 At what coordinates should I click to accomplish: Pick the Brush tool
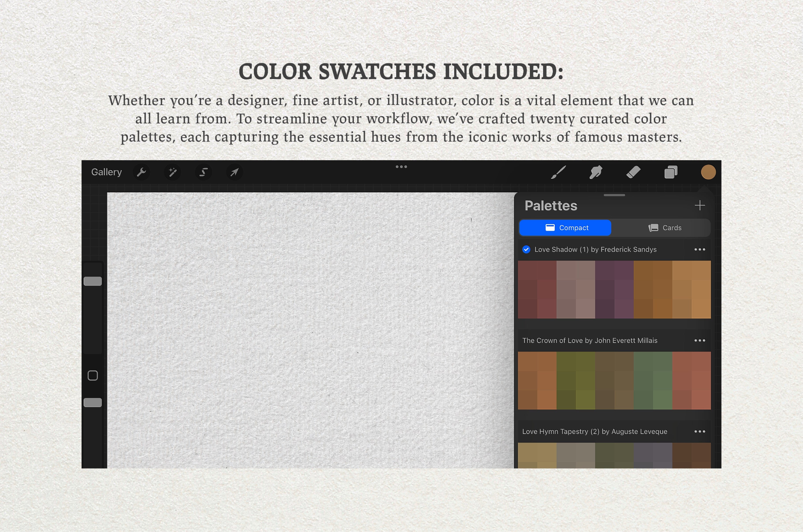pyautogui.click(x=559, y=172)
